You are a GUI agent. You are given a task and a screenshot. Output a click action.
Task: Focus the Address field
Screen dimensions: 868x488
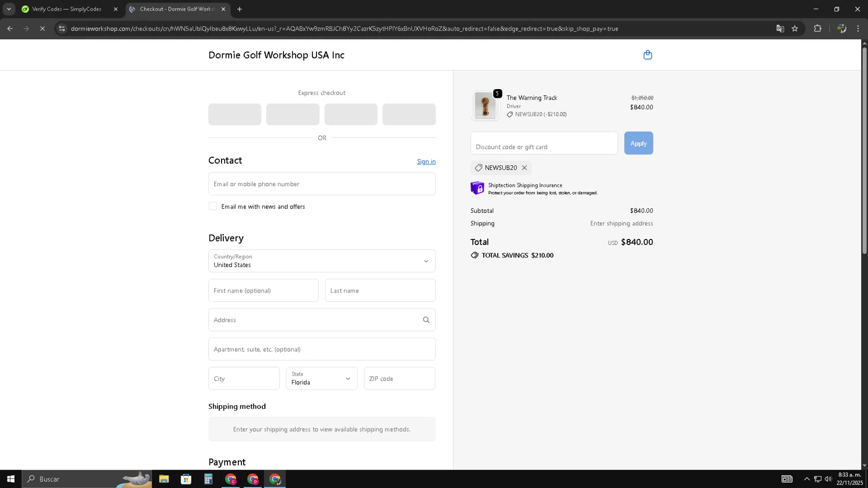pos(322,320)
